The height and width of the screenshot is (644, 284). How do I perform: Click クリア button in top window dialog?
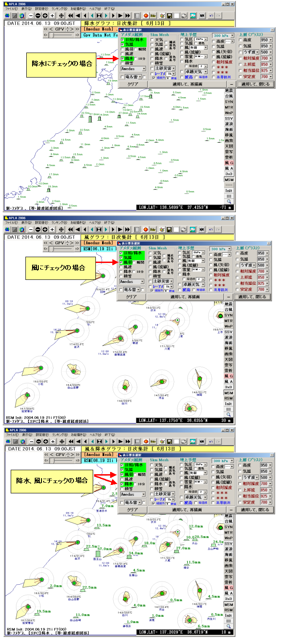click(x=133, y=84)
